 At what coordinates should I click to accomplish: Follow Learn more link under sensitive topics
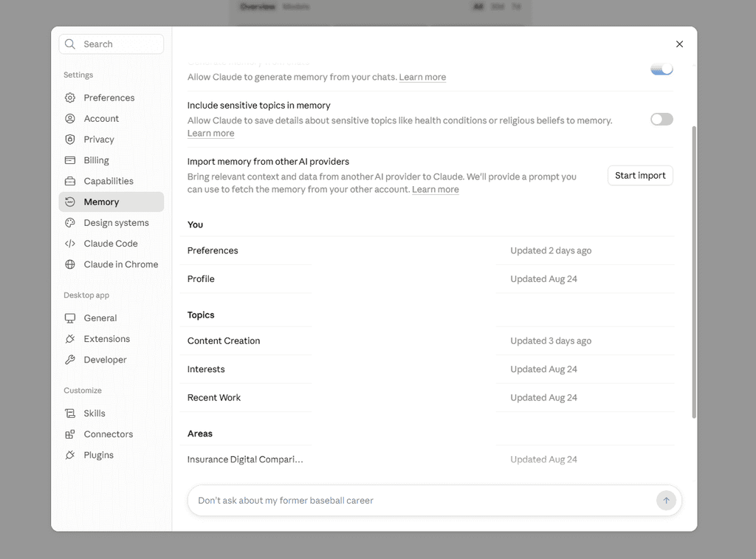pos(210,133)
